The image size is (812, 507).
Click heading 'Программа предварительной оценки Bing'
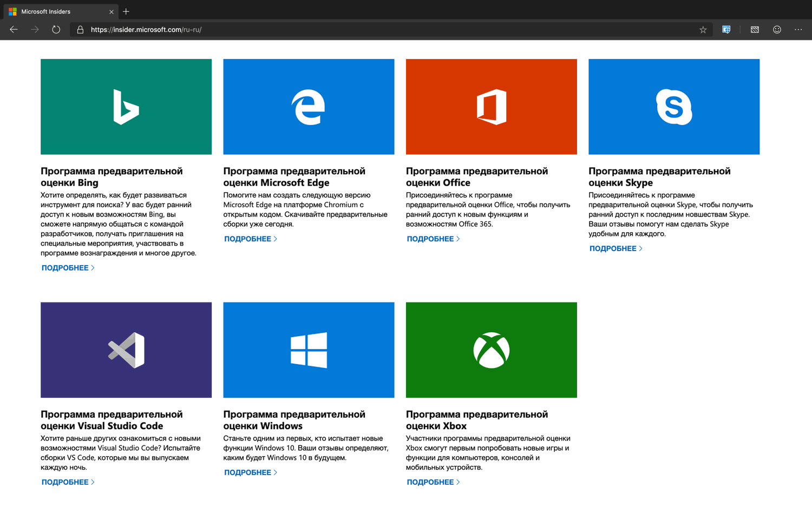coord(112,177)
